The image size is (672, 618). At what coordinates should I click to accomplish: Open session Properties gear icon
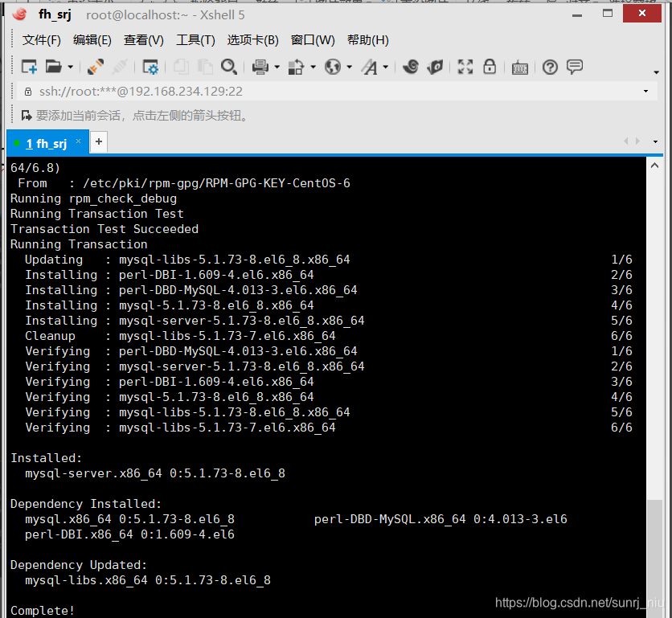tap(150, 67)
